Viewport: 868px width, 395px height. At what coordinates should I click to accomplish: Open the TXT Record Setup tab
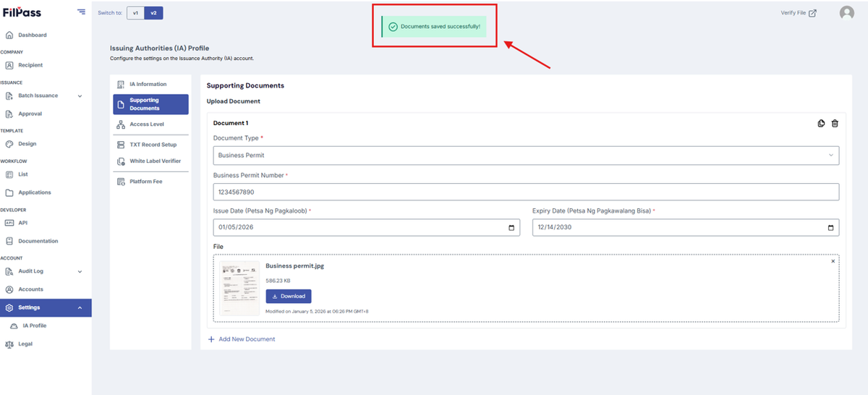click(150, 145)
